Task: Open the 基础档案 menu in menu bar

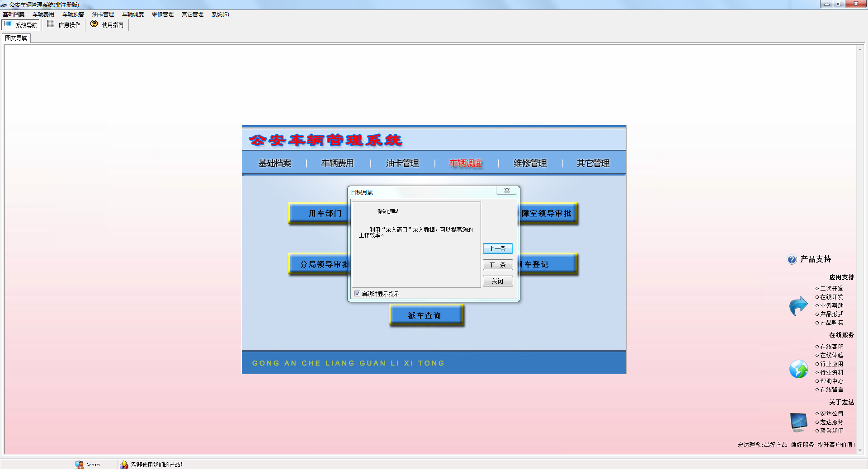Action: [14, 14]
